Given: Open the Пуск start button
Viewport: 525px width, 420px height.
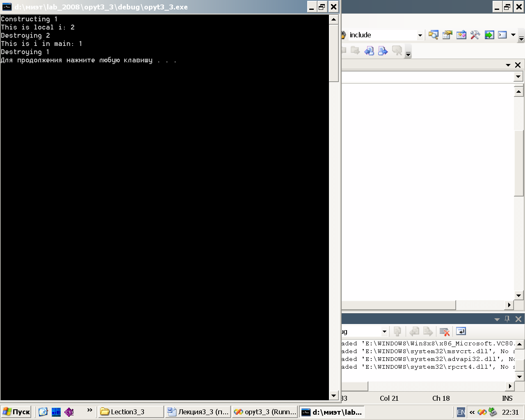Looking at the screenshot, I should [x=16, y=412].
